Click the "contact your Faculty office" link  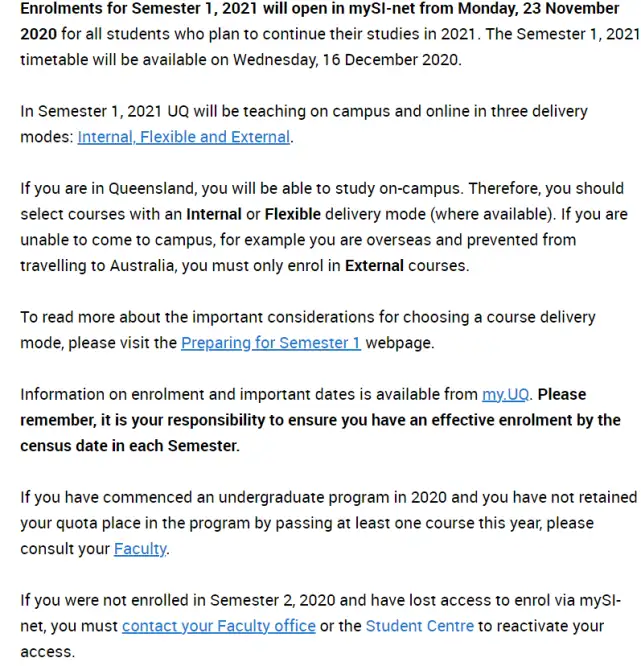(219, 626)
